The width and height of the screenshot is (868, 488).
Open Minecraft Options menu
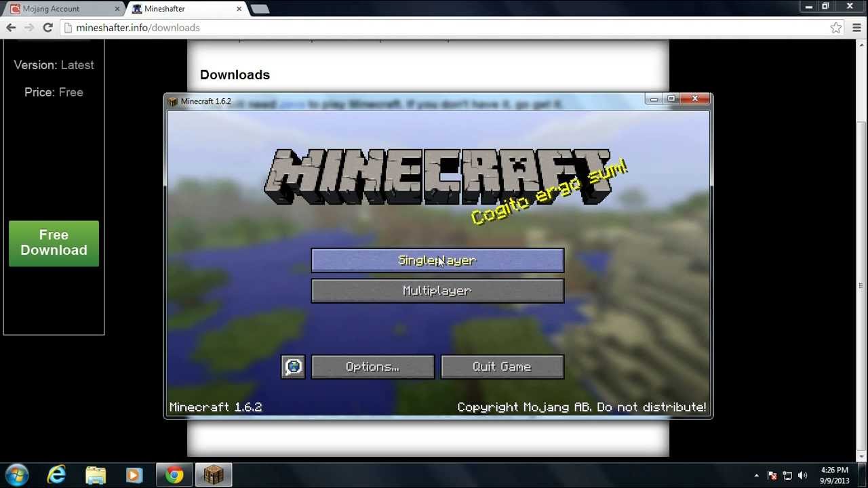372,367
